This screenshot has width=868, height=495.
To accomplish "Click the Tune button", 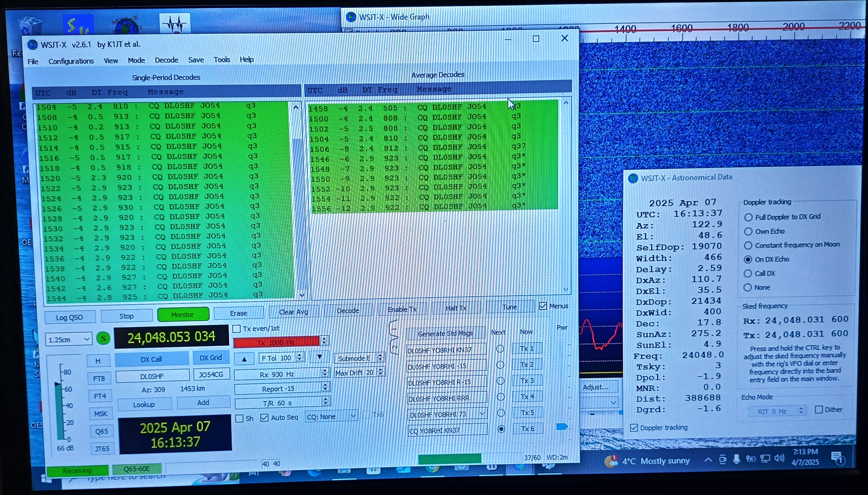I will tap(510, 307).
